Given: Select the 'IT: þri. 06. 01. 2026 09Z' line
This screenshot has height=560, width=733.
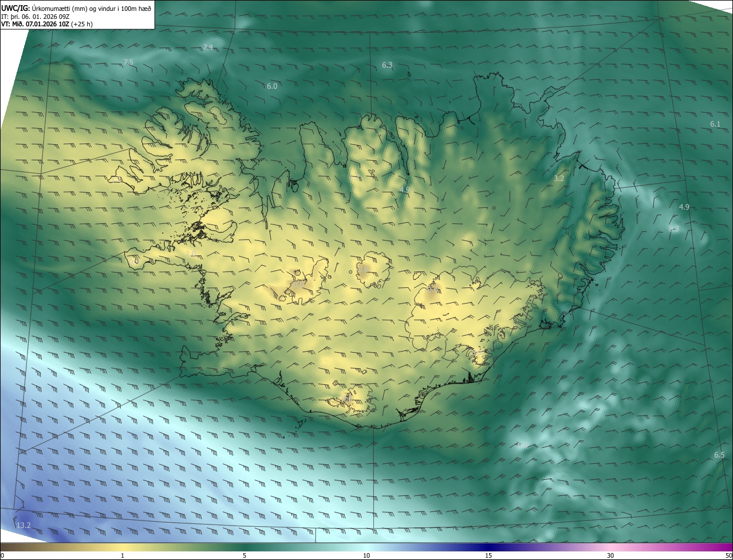Looking at the screenshot, I should 35,16.
